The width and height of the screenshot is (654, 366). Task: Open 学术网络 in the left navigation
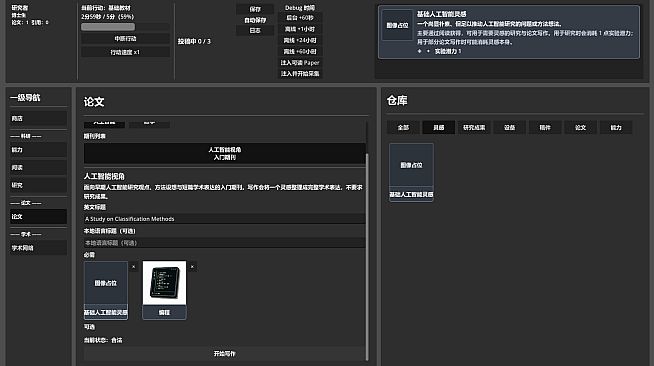tap(38, 248)
